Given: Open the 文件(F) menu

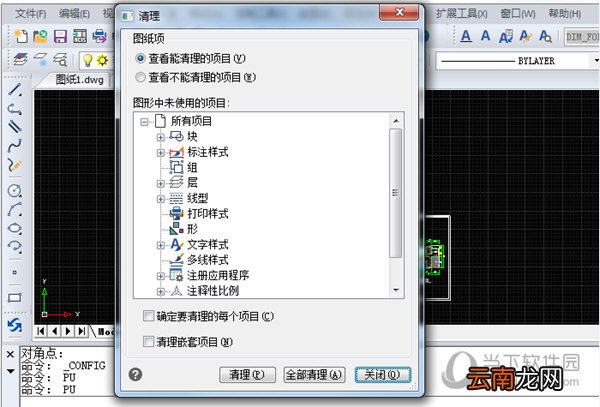Looking at the screenshot, I should click(31, 14).
